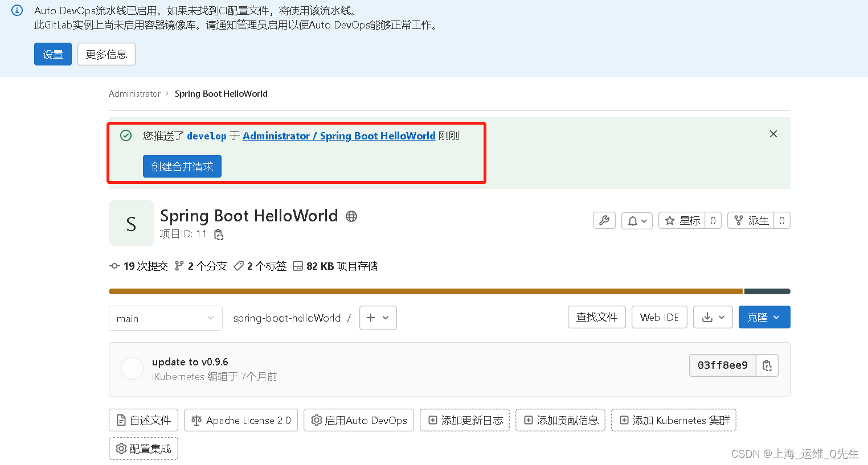Open Spring Boot HelloWorld breadcrumb
Screen dimensions: 868x465
(221, 94)
